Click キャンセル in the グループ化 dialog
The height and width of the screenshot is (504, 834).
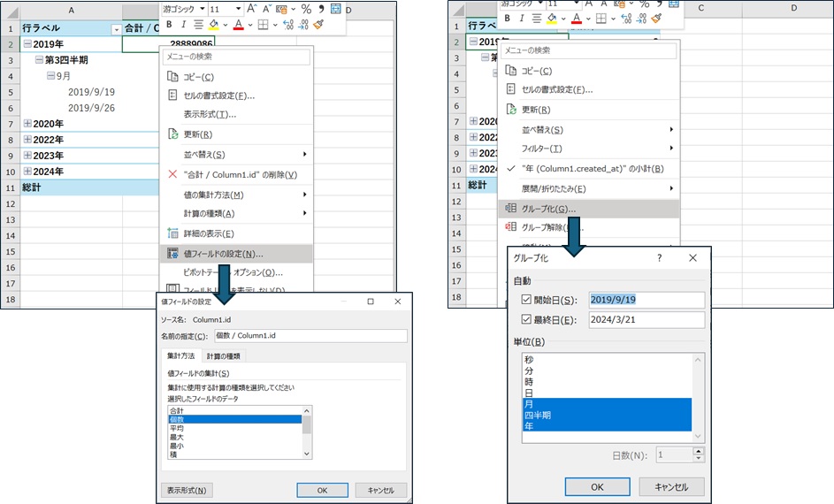(671, 486)
